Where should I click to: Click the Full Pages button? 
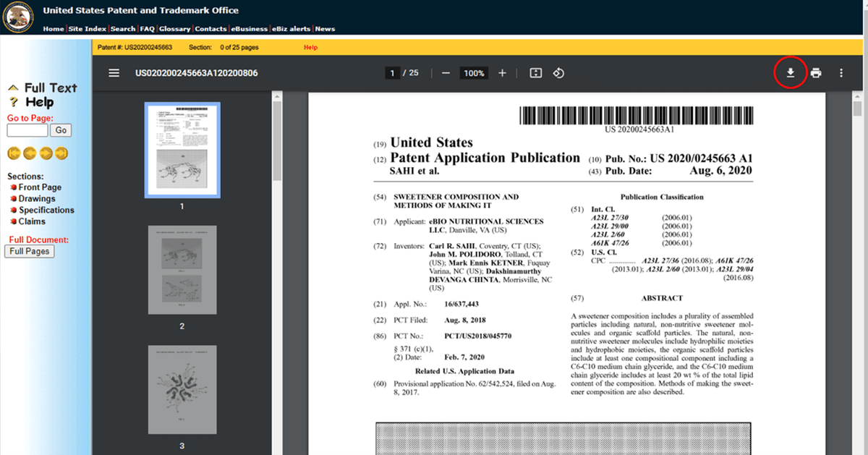[29, 251]
